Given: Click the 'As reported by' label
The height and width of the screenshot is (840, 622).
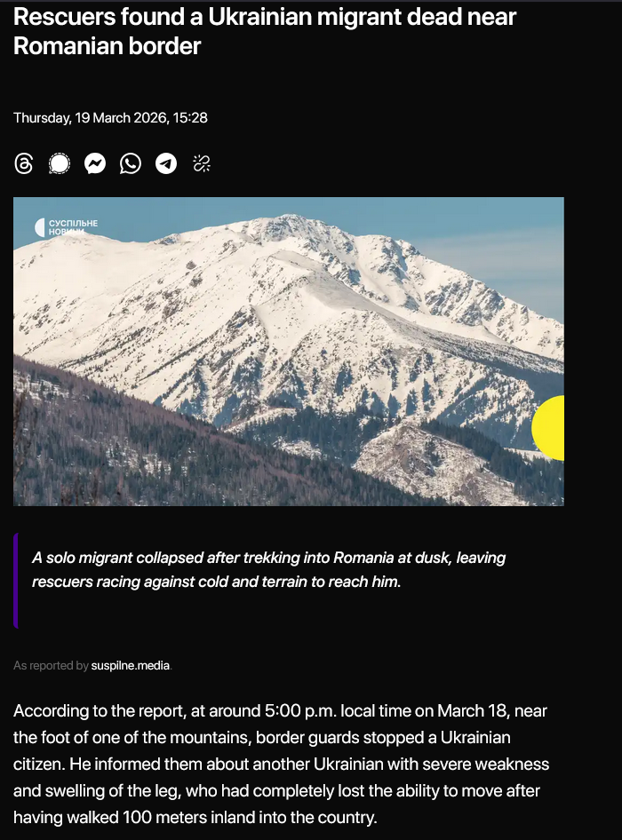Looking at the screenshot, I should point(51,665).
